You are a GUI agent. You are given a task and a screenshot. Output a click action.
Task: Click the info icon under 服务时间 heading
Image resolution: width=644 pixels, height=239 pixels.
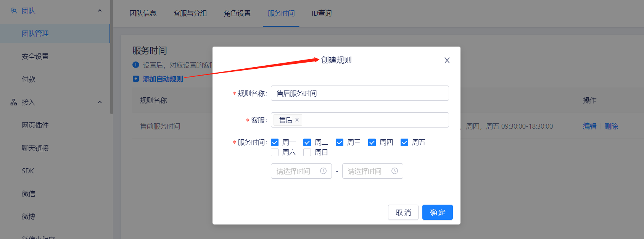135,65
